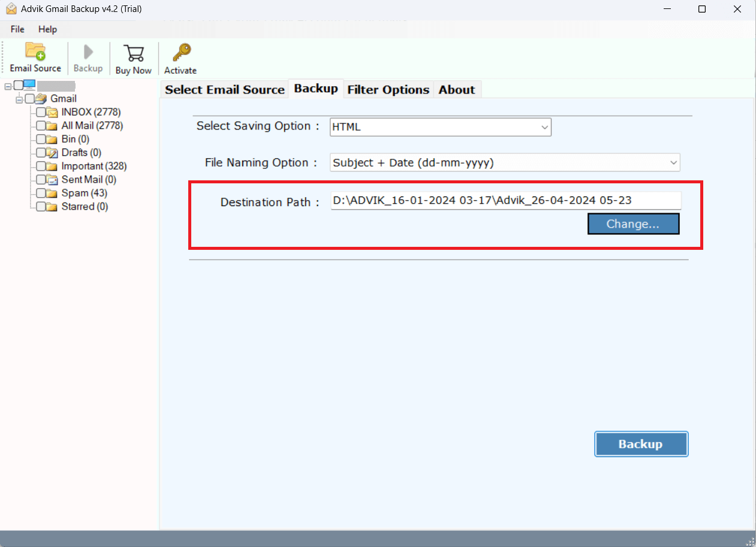Screen dimensions: 756x547
Task: Check the Spam (43) checkbox
Action: click(x=41, y=193)
